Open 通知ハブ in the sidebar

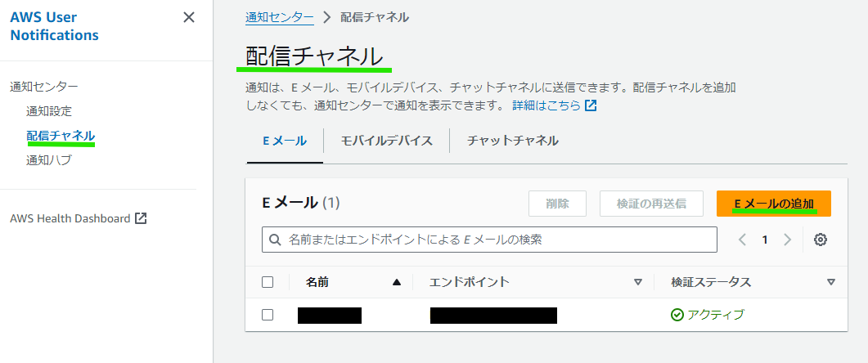point(49,160)
